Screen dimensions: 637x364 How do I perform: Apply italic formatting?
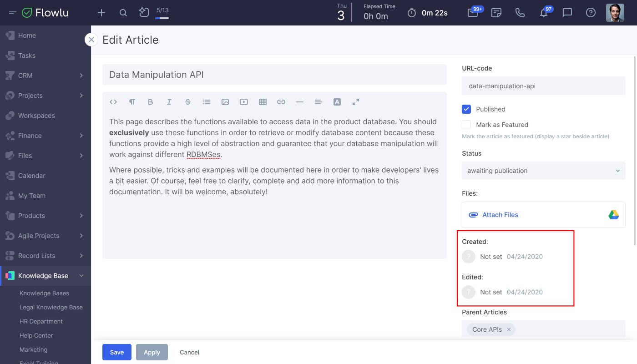169,102
